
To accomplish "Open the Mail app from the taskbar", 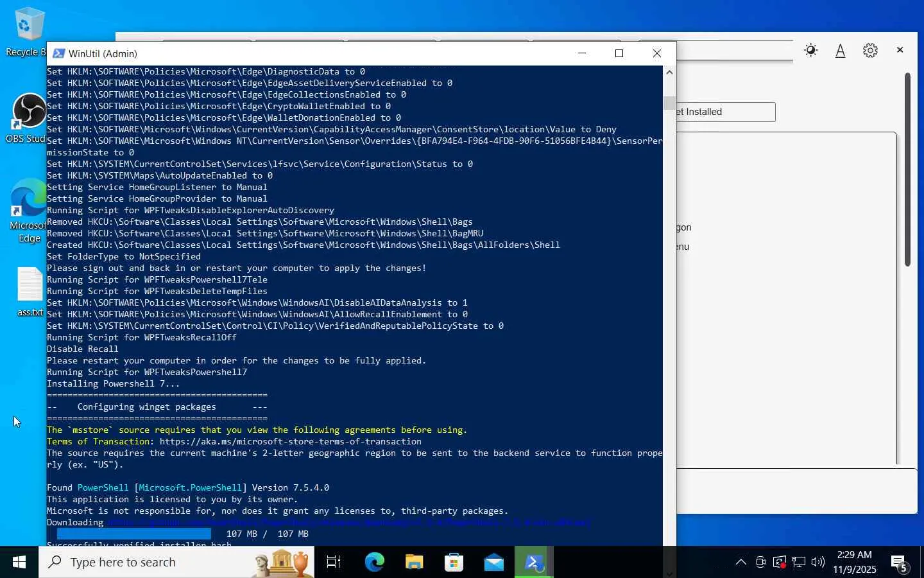I will 494,563.
